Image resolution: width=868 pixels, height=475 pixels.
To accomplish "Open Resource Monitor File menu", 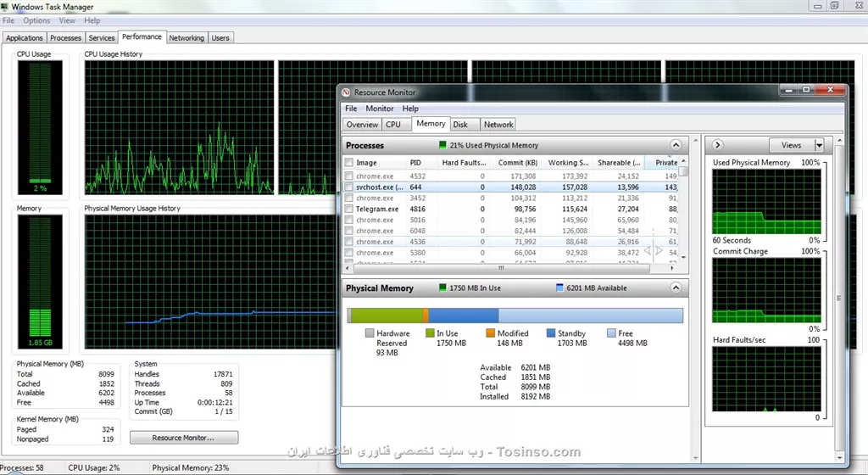I will 351,109.
